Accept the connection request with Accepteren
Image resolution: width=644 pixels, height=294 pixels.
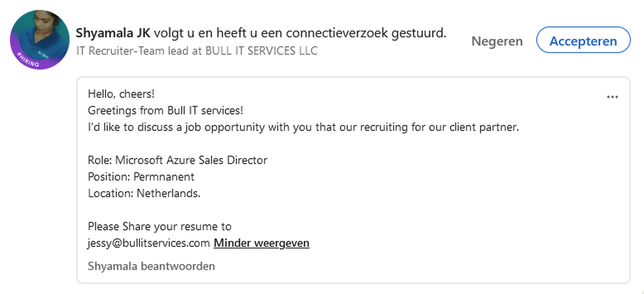click(583, 40)
